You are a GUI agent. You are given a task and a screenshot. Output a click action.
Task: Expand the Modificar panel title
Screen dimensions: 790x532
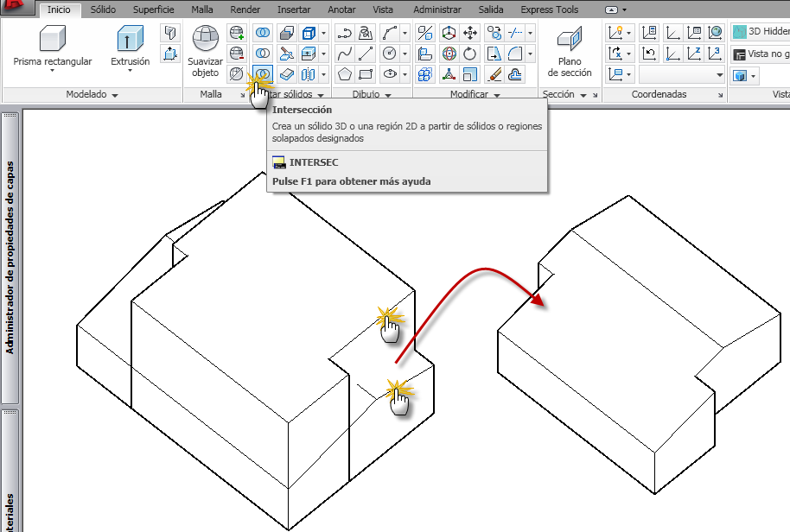[475, 94]
